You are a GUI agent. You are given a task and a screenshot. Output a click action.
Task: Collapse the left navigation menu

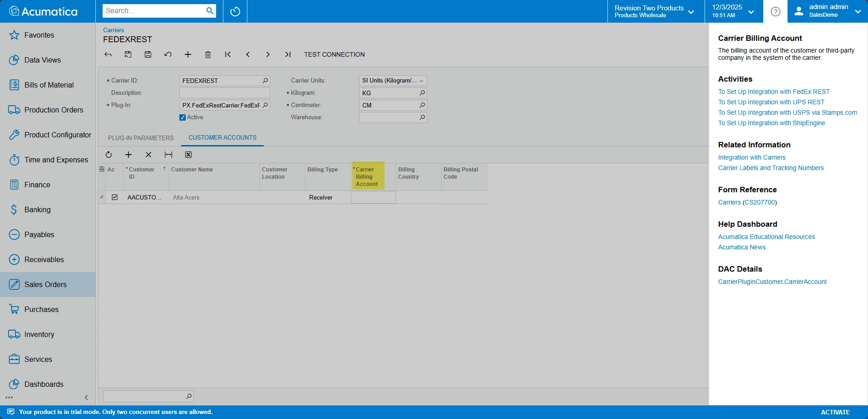86,398
